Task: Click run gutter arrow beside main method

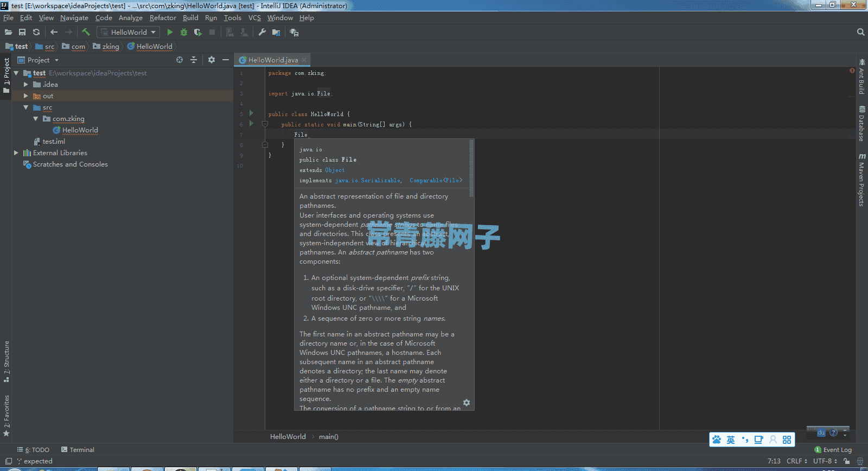Action: coord(251,123)
